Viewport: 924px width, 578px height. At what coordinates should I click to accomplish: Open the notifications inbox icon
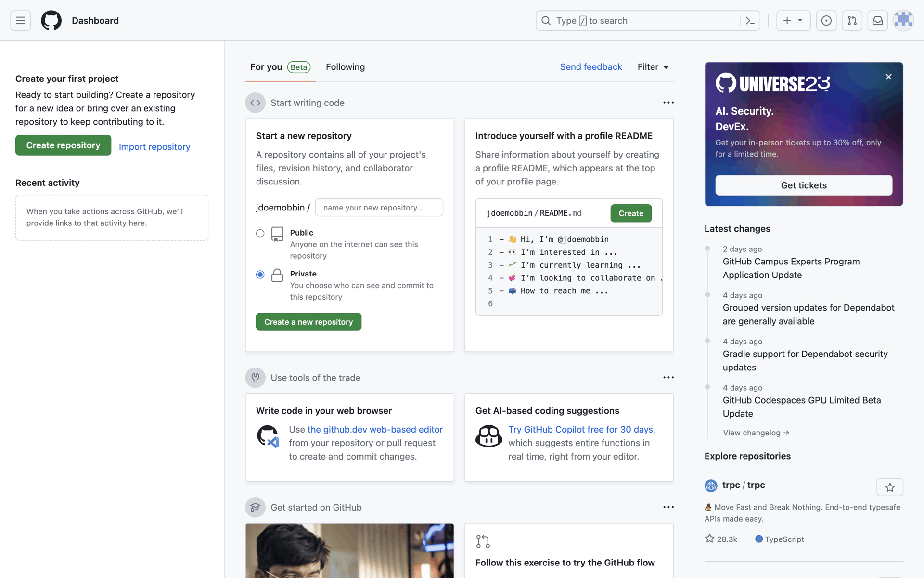pyautogui.click(x=878, y=21)
